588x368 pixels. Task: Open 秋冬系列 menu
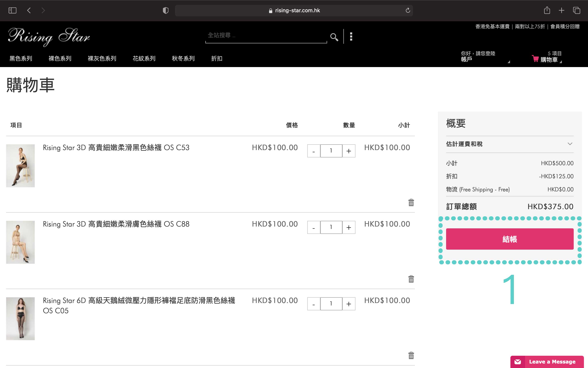coord(183,58)
